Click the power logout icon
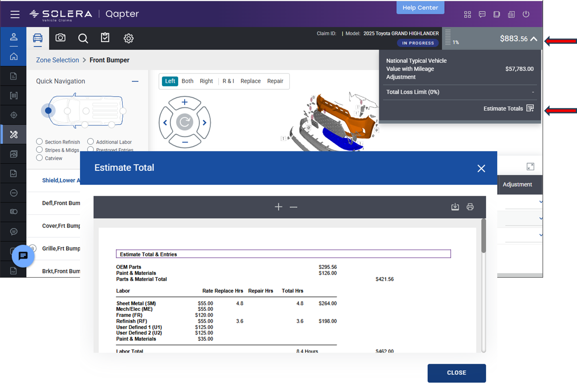 526,14
